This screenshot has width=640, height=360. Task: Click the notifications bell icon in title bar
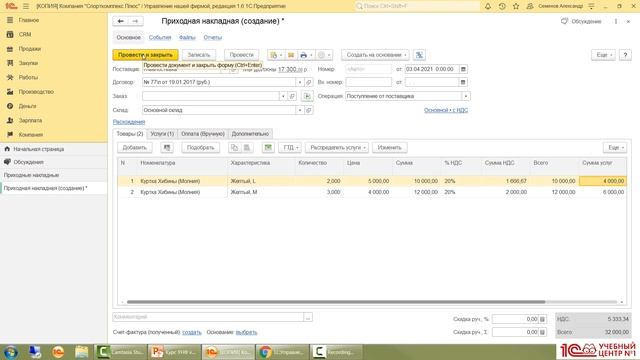click(488, 6)
